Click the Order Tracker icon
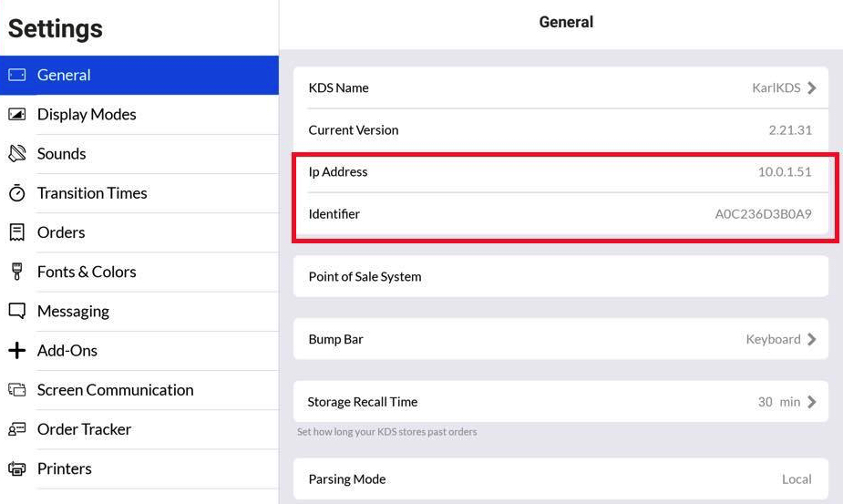 tap(17, 429)
